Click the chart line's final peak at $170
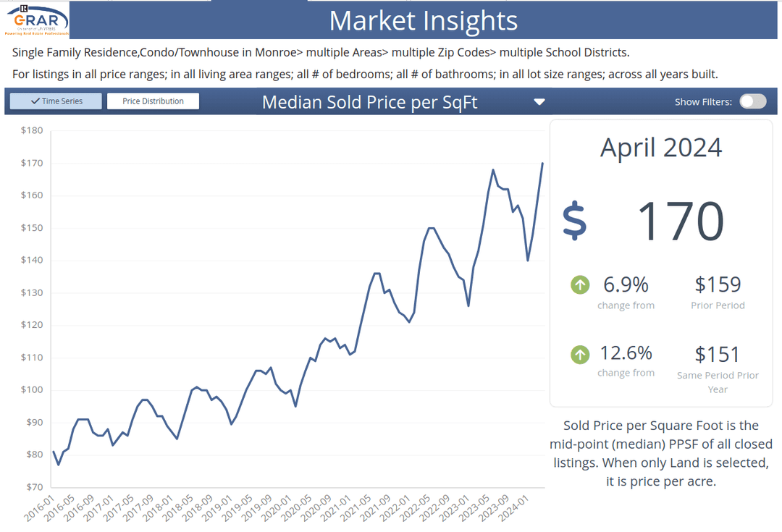This screenshot has height=532, width=782. click(x=542, y=164)
